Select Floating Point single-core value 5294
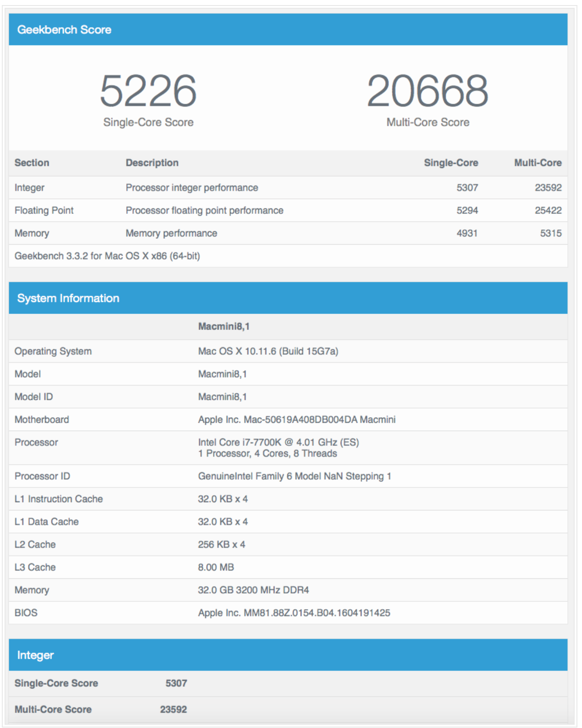582x728 pixels. (467, 210)
